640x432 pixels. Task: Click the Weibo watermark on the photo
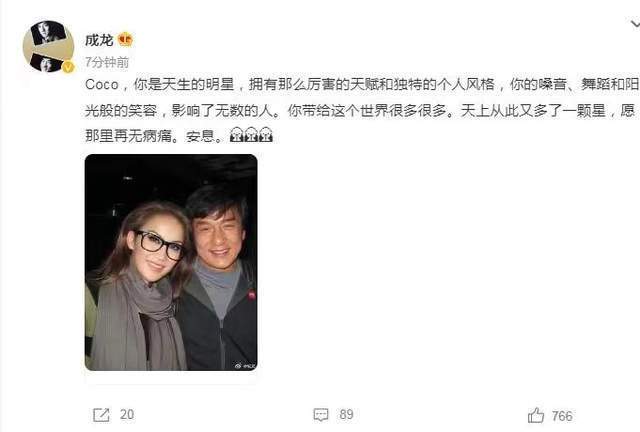coord(245,366)
